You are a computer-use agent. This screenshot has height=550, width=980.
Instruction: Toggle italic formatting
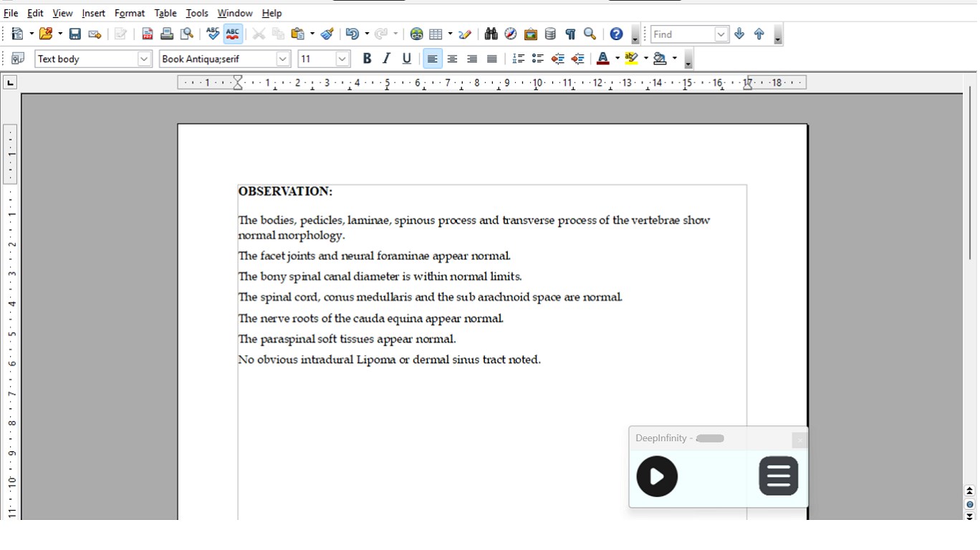386,58
